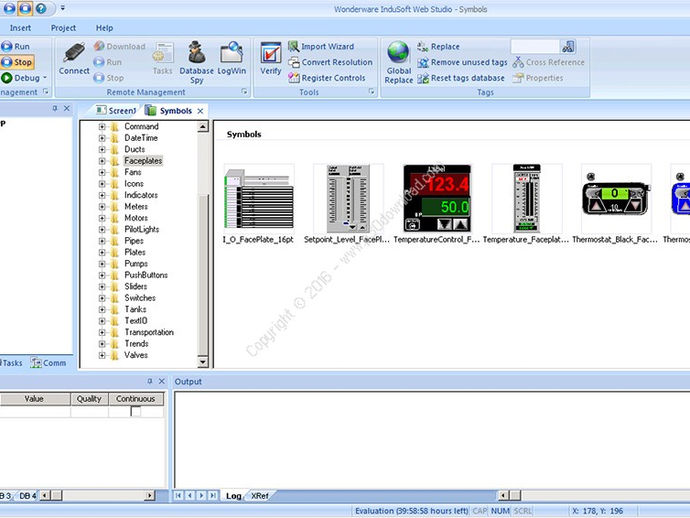Click Stop in the Remote Management group

pyautogui.click(x=109, y=78)
